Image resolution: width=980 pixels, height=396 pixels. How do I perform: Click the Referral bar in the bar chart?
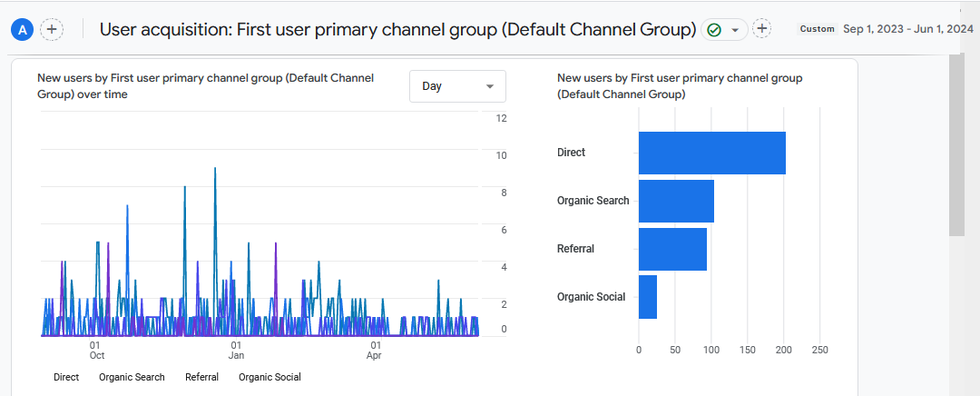tap(672, 249)
